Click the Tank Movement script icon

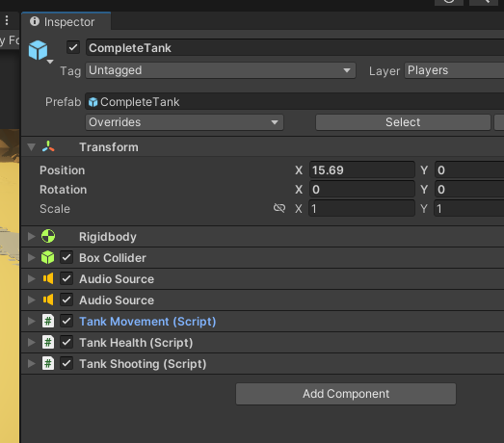[x=48, y=321]
